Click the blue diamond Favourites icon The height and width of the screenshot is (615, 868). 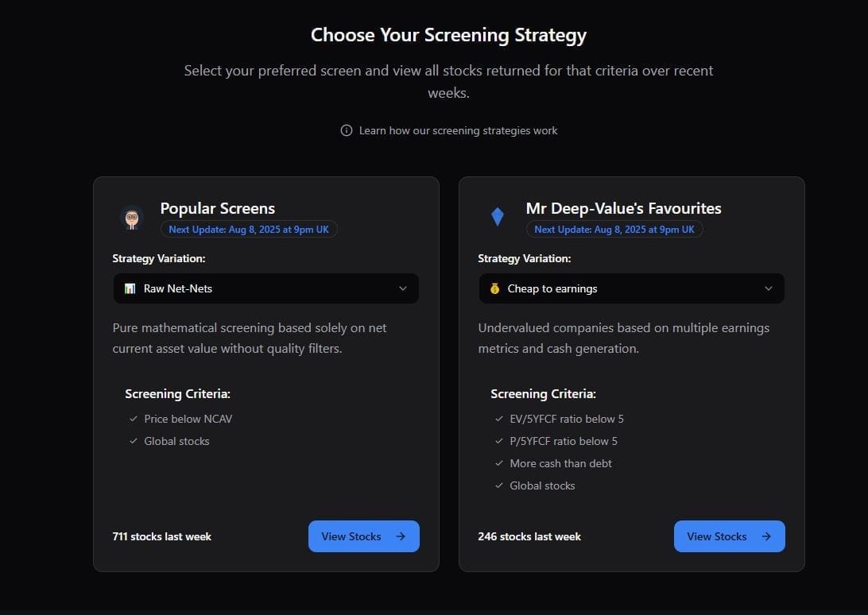[497, 216]
